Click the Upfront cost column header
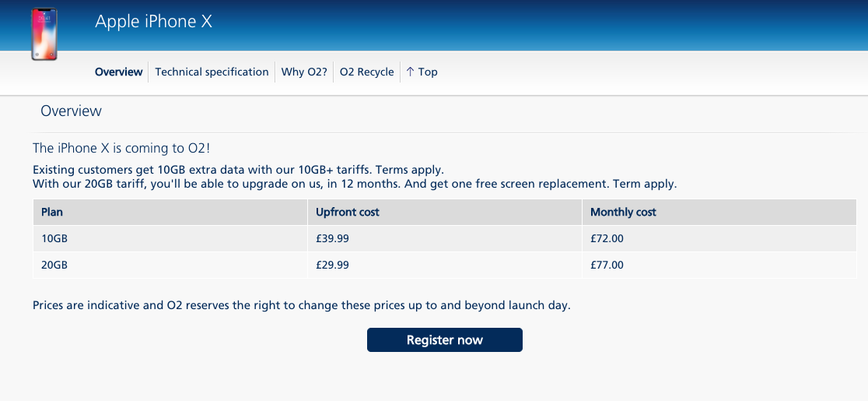The width and height of the screenshot is (868, 401). click(348, 212)
